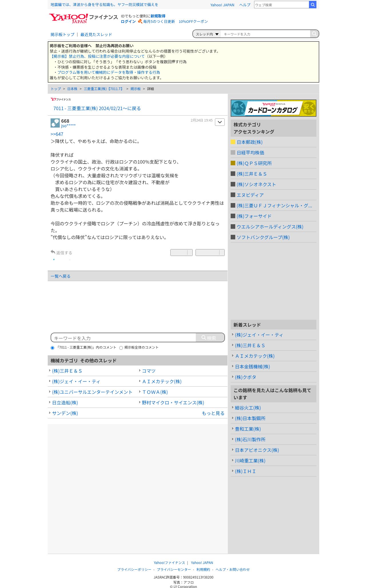Image resolution: width=367 pixels, height=588 pixels.
Task: Open 細谷火工(株) related stock link
Action: pyautogui.click(x=248, y=408)
